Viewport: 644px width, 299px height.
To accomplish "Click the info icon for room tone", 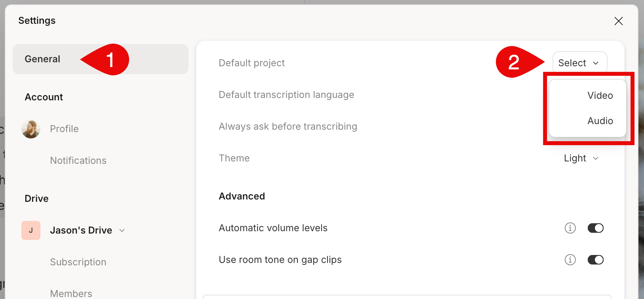I will tap(570, 260).
